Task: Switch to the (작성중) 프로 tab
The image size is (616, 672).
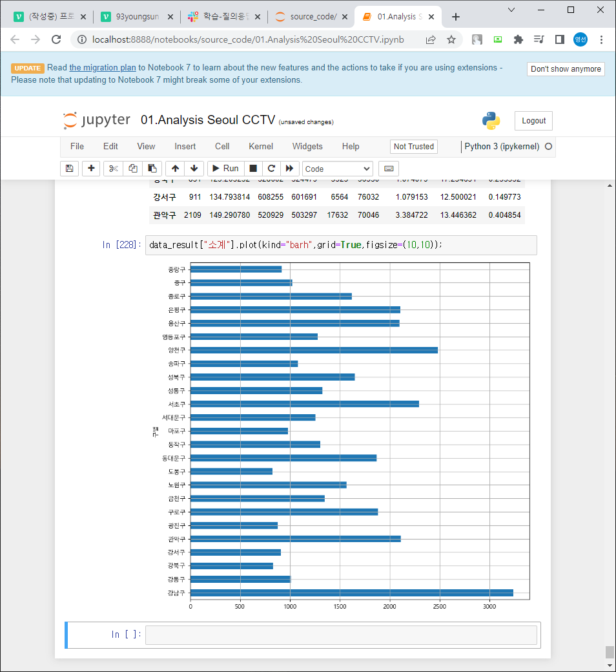Action: [50, 17]
